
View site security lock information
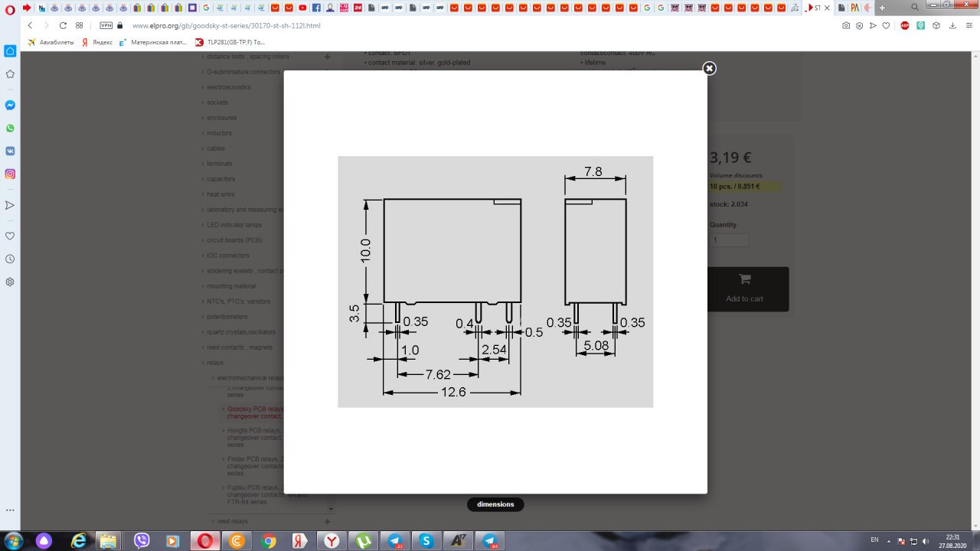click(x=120, y=25)
